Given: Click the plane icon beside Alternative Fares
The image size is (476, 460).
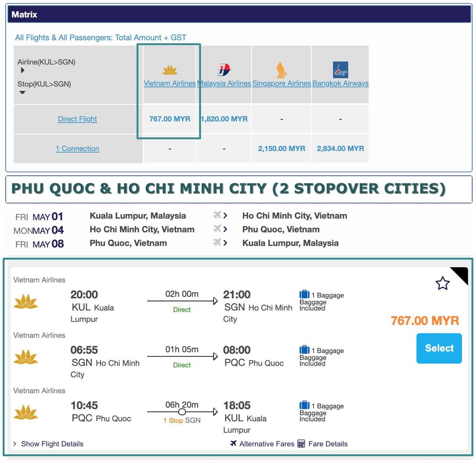Looking at the screenshot, I should pyautogui.click(x=233, y=443).
